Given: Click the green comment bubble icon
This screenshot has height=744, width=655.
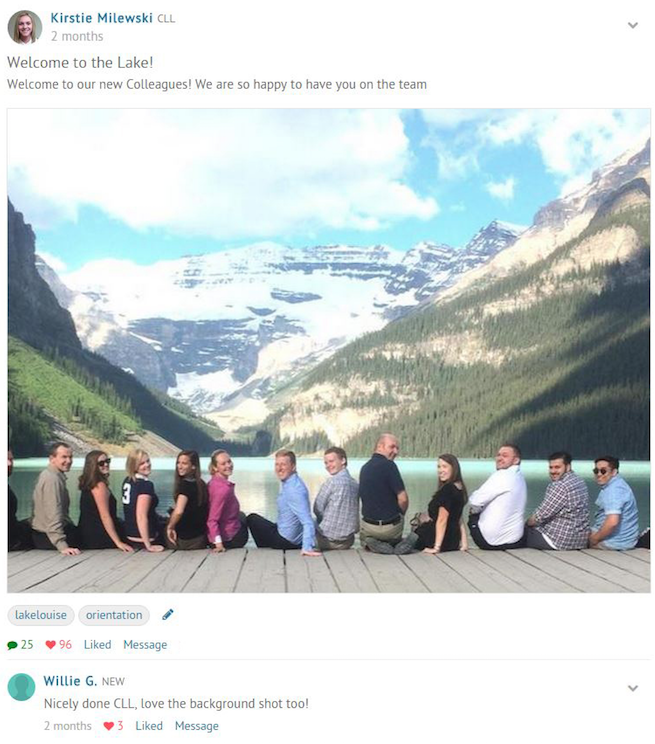Looking at the screenshot, I should [12, 645].
